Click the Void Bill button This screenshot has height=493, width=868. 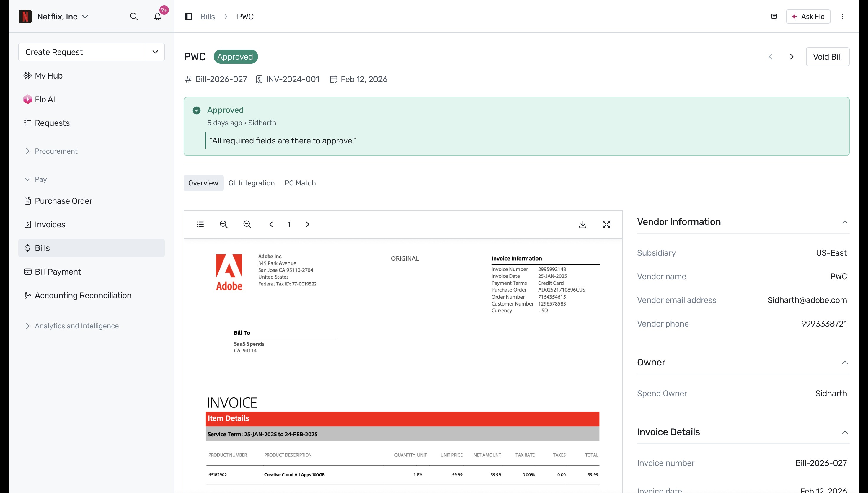tap(827, 57)
